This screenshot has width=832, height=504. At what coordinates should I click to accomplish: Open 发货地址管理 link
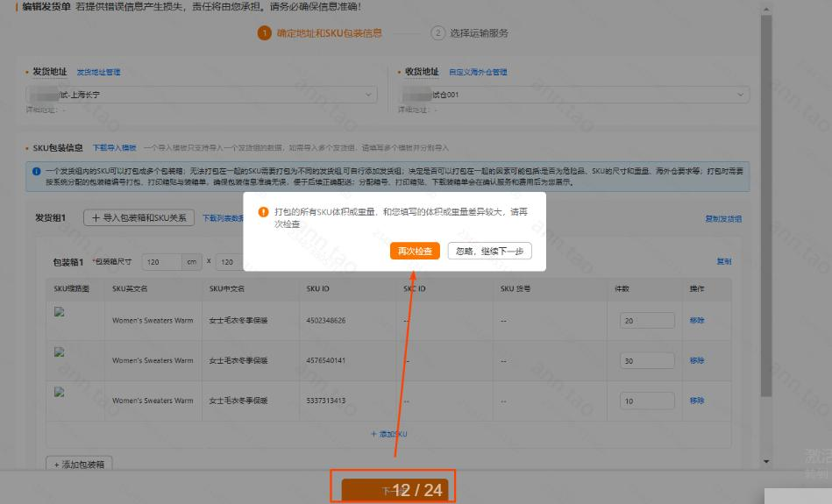coord(98,72)
